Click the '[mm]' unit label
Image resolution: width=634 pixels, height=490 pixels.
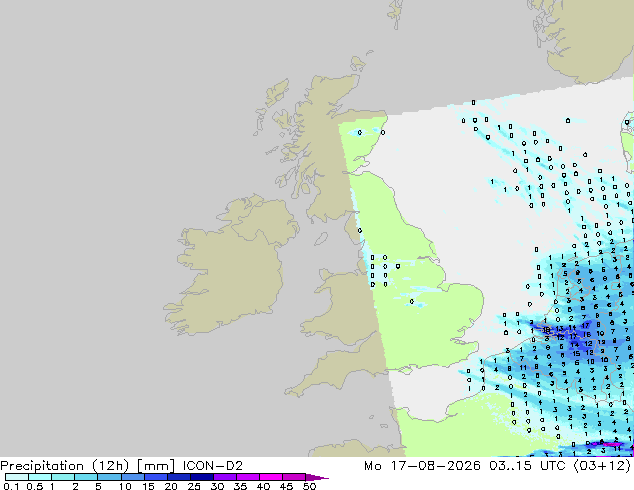pos(156,466)
